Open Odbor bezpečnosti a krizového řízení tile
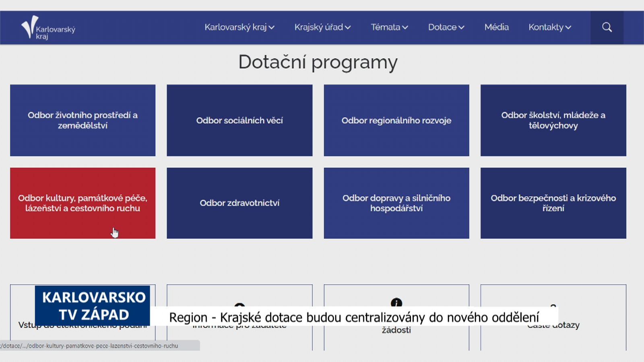Screen dimensions: 644x362 [x=553, y=203]
